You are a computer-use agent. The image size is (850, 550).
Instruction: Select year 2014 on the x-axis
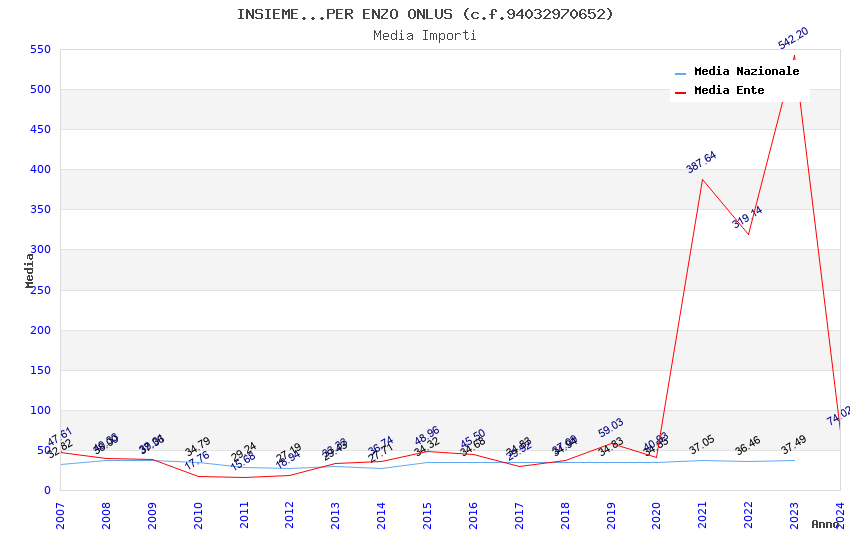(381, 515)
